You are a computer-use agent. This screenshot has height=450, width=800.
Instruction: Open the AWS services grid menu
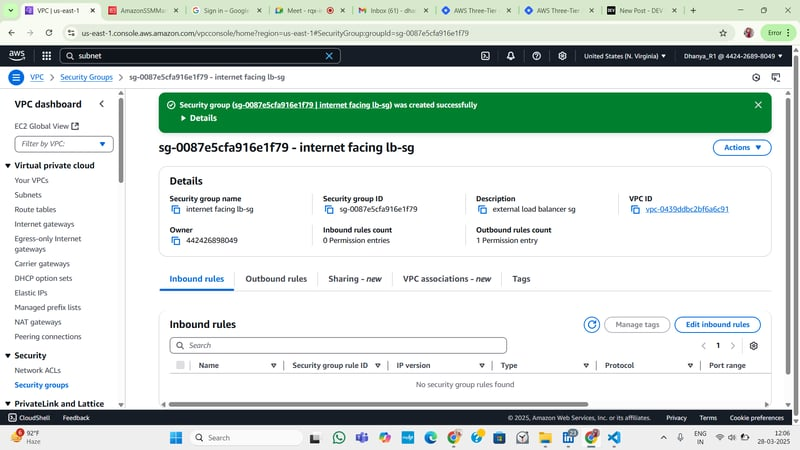coord(46,56)
